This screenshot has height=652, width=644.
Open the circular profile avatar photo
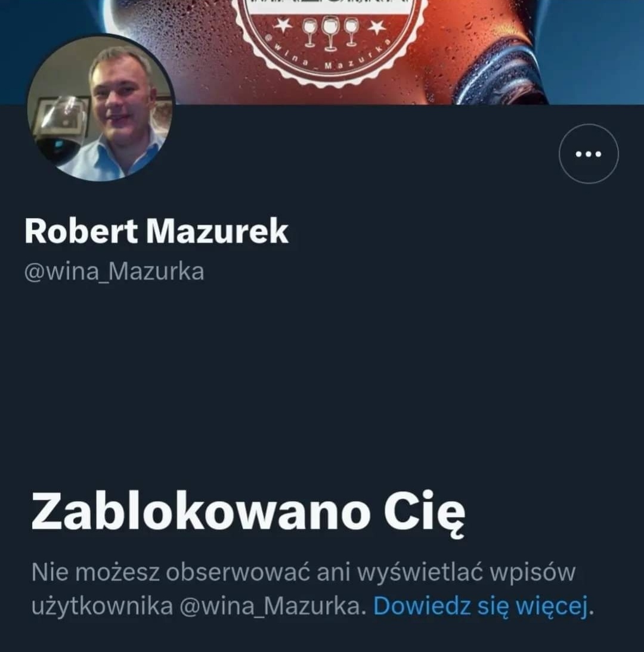100,108
